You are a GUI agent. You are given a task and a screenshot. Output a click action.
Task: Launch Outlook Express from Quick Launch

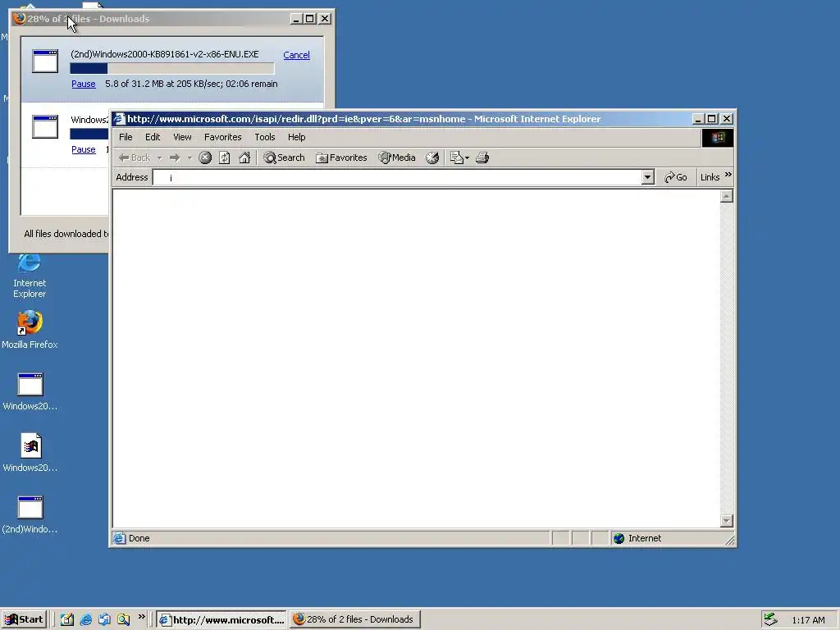click(104, 619)
